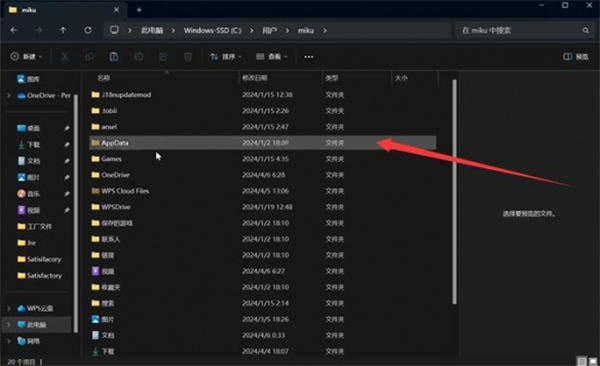Switch to large icons view in status bar

click(x=593, y=361)
